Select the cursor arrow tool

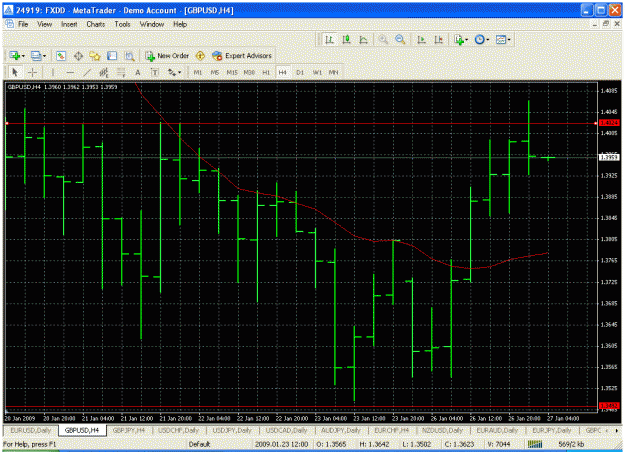(15, 72)
